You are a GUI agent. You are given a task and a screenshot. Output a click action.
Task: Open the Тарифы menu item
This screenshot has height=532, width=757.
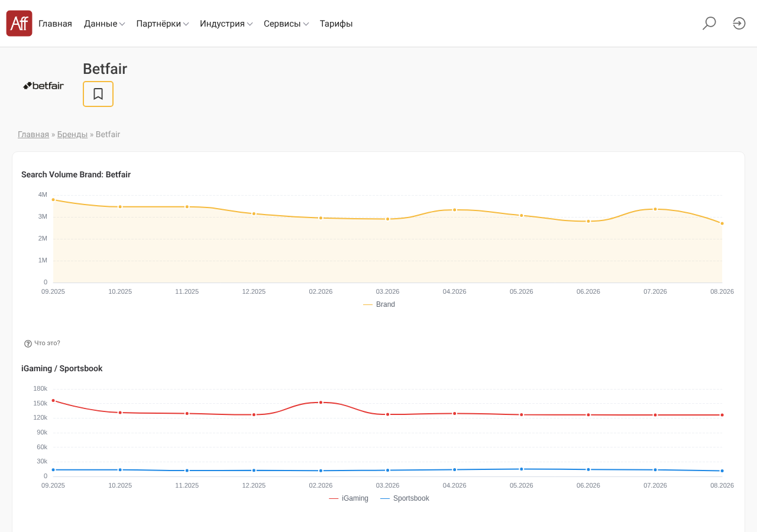pos(337,24)
